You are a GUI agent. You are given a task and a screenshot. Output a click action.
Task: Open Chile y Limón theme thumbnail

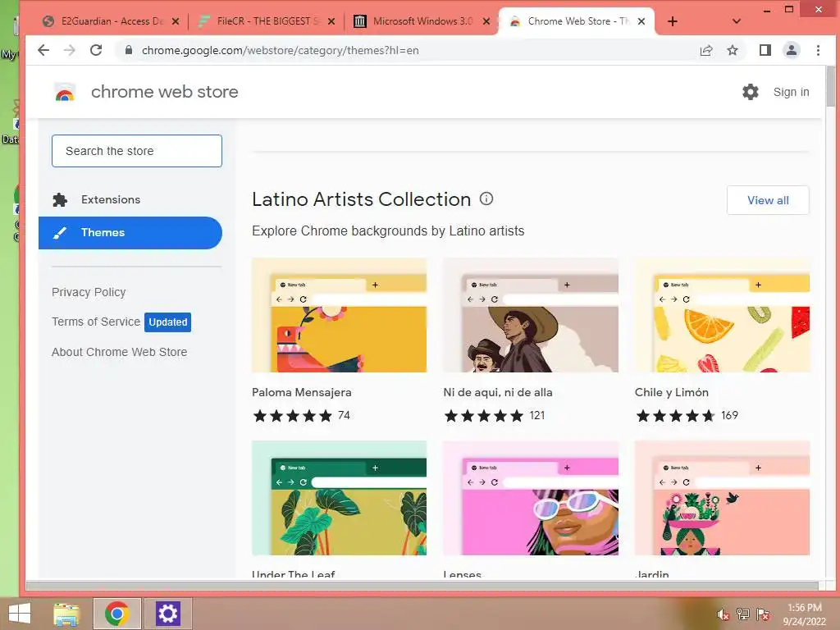(722, 316)
